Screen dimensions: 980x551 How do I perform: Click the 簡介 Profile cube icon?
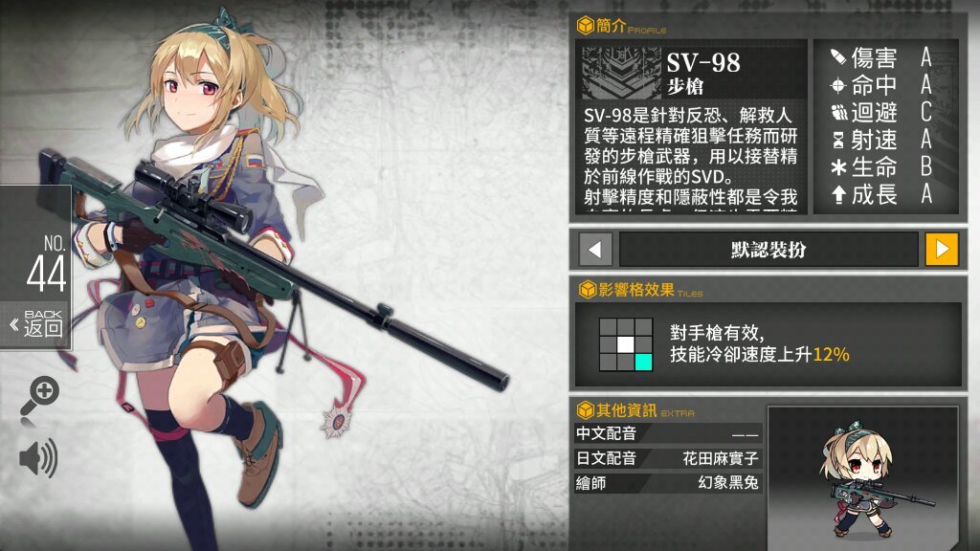pyautogui.click(x=585, y=26)
